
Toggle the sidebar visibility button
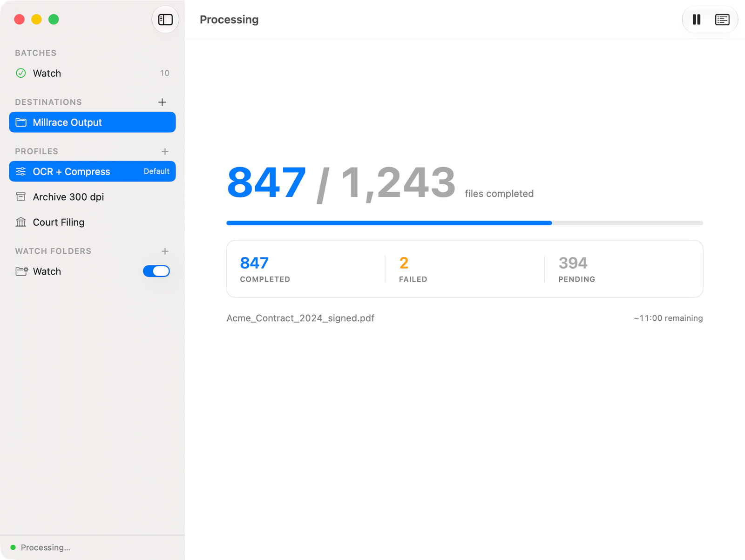[x=165, y=20]
